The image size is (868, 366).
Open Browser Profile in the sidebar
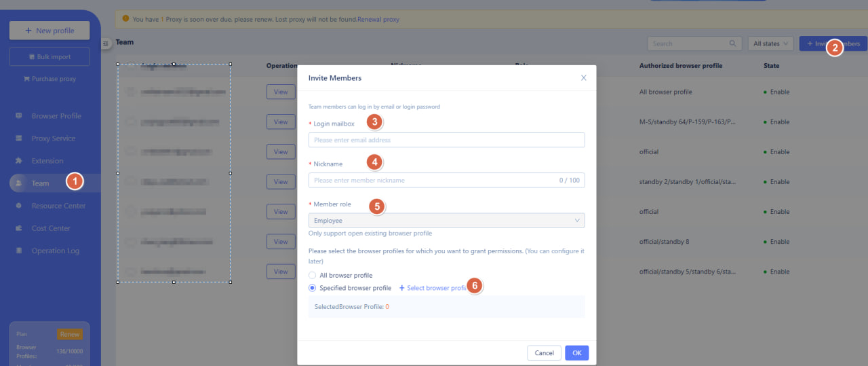(56, 116)
